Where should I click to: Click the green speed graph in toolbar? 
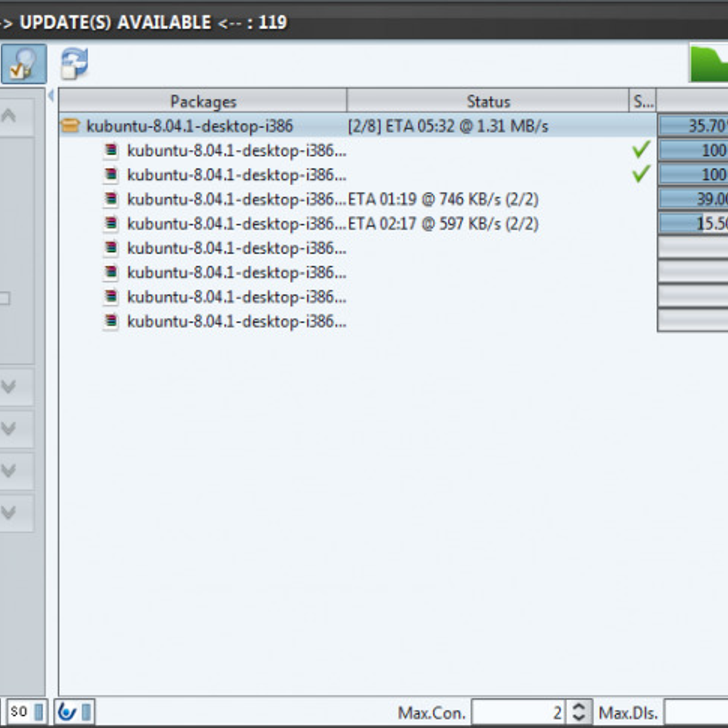click(709, 64)
